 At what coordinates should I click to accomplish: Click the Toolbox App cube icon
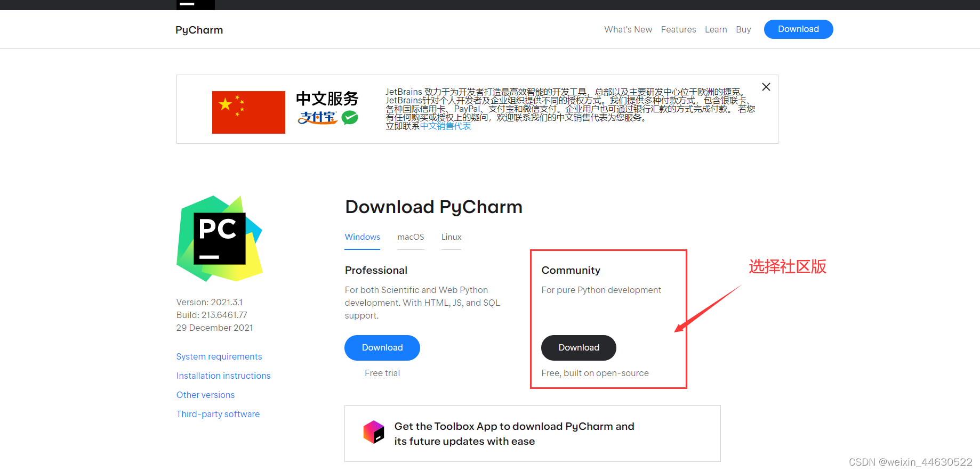pyautogui.click(x=374, y=432)
